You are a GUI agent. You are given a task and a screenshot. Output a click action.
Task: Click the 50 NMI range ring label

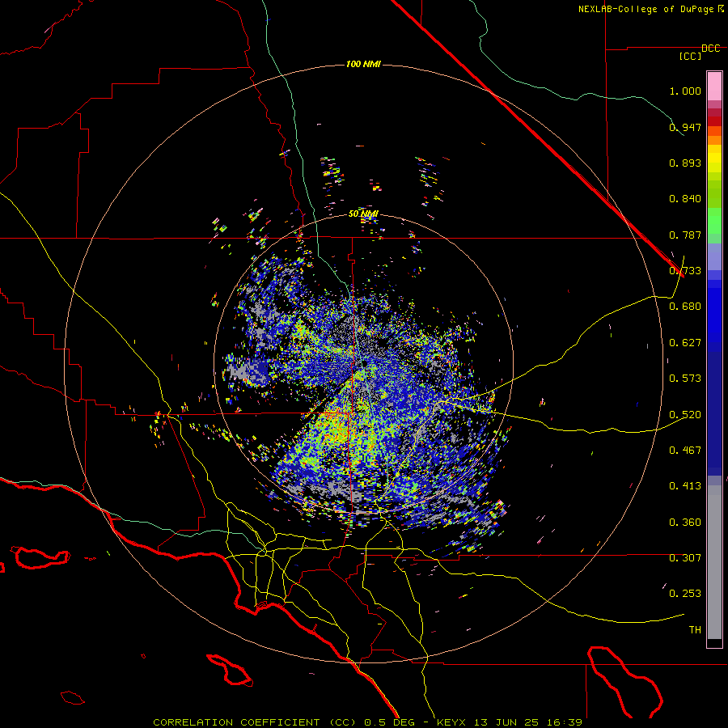(x=363, y=214)
